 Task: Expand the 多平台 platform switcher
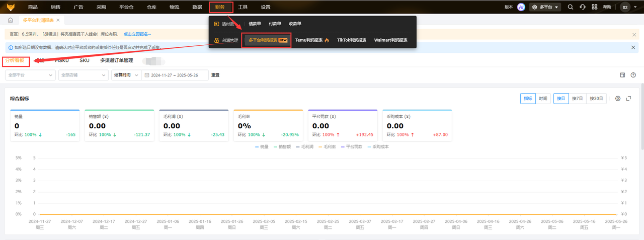tap(546, 7)
